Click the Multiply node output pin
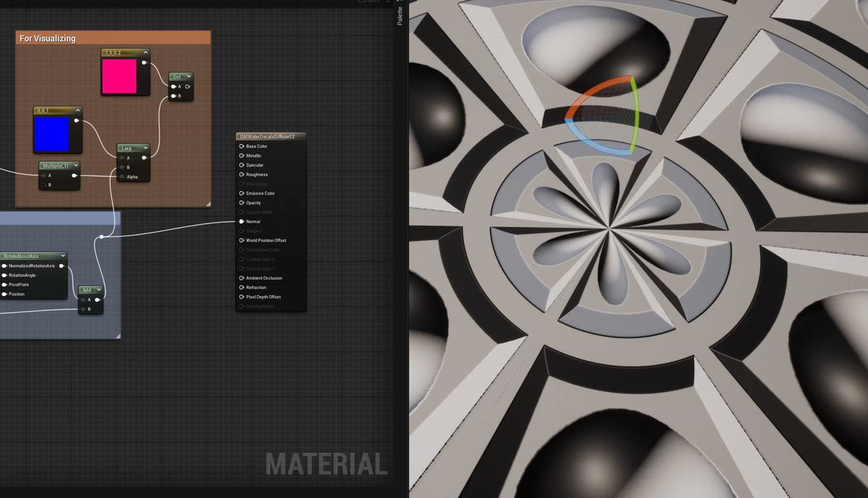This screenshot has width=868, height=498. click(75, 175)
